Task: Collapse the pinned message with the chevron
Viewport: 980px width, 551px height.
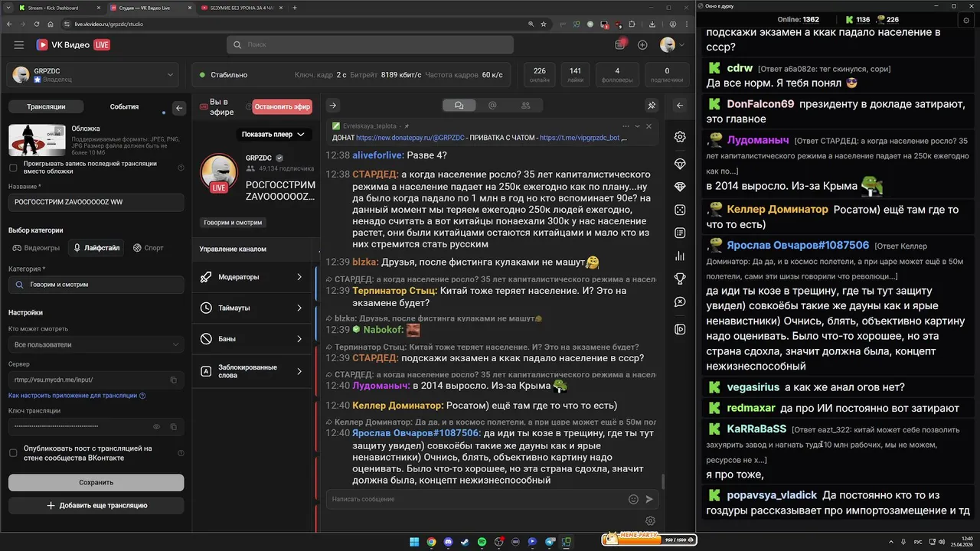Action: (637, 126)
